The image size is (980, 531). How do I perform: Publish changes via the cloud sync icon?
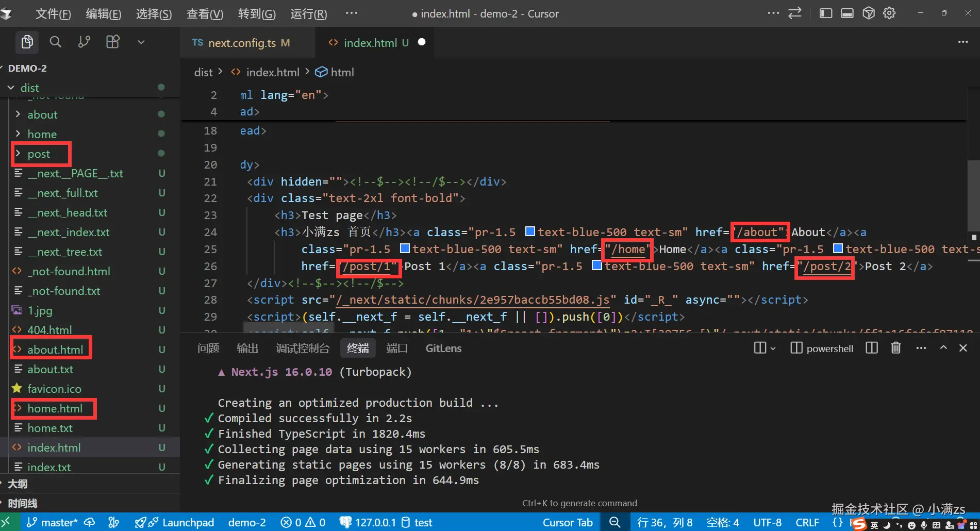90,522
